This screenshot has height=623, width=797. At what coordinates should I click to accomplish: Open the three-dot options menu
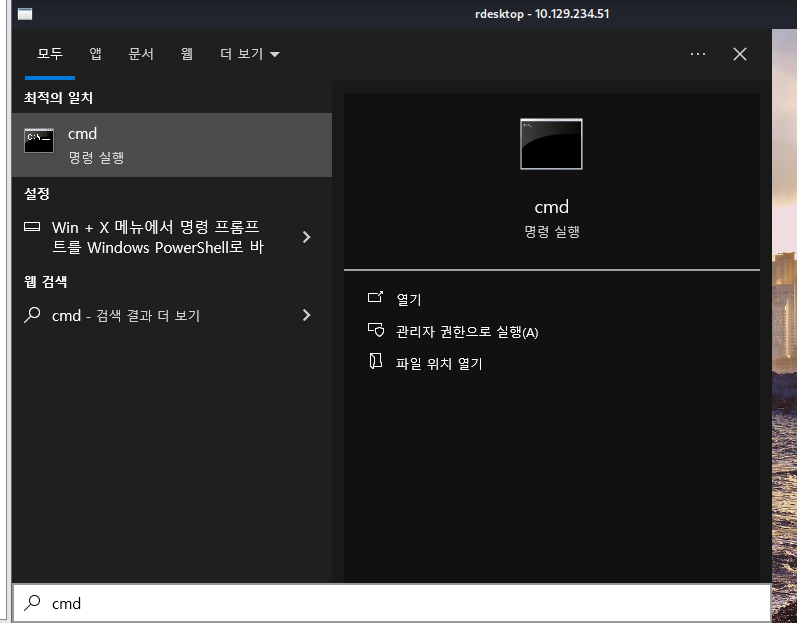pos(697,54)
